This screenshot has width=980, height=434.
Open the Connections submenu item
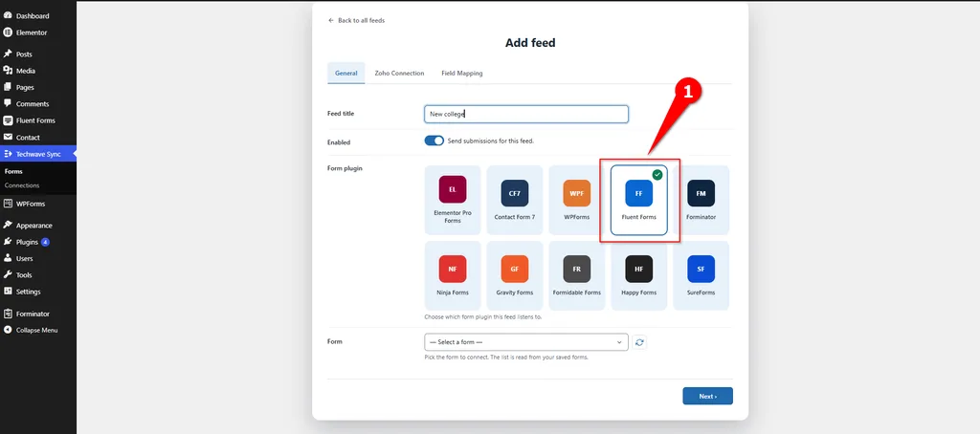pos(22,185)
